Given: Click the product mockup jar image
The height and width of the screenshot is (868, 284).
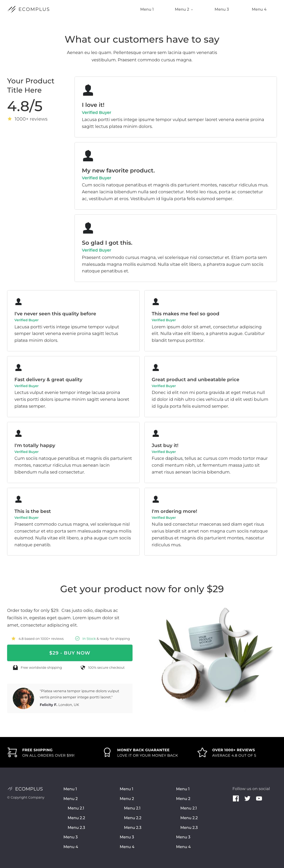Looking at the screenshot, I should [216, 659].
